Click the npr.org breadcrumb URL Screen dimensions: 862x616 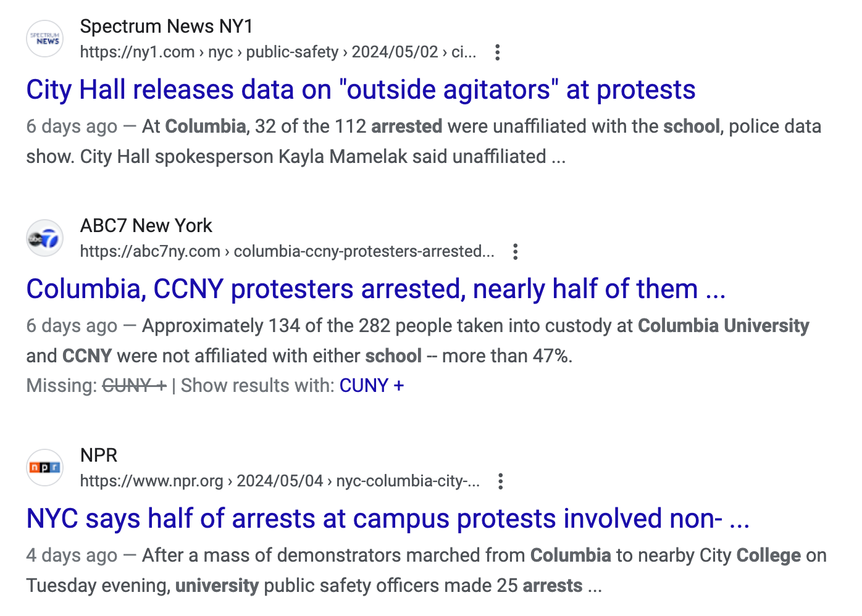coord(280,481)
